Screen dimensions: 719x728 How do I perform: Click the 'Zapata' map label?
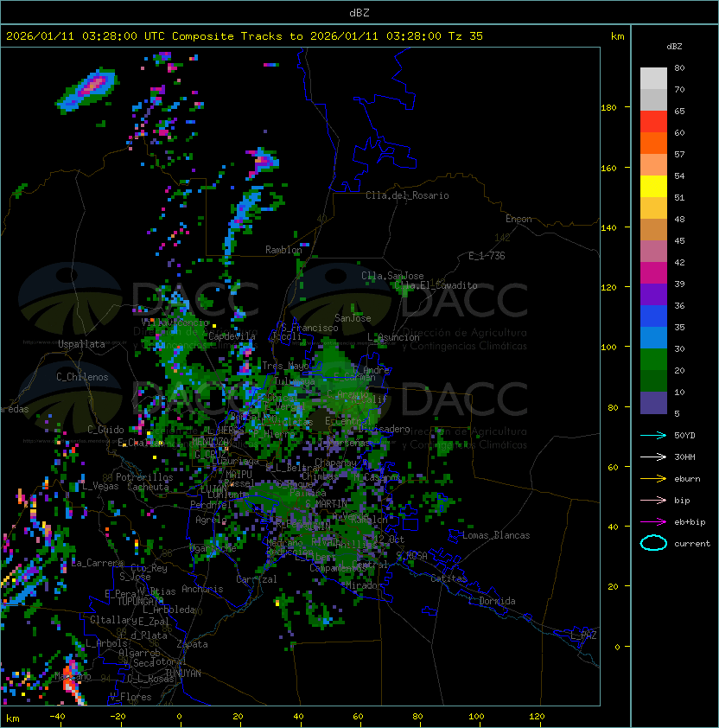pyautogui.click(x=192, y=644)
